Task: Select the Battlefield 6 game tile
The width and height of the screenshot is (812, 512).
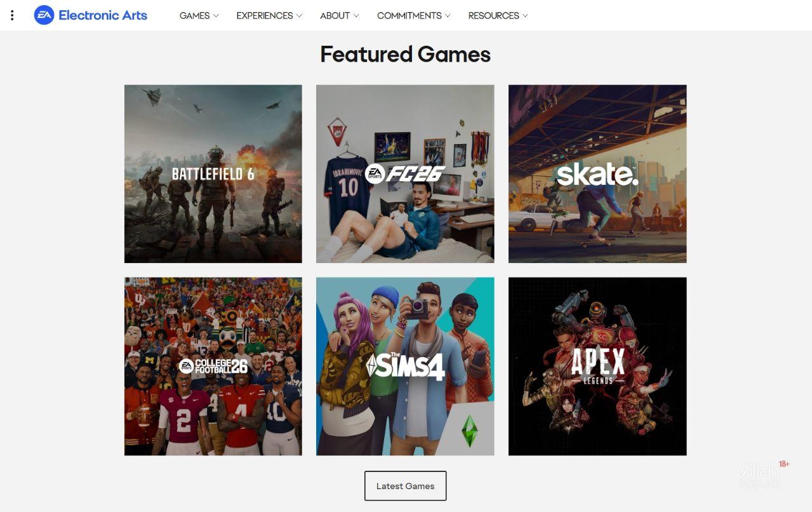Action: pos(213,174)
